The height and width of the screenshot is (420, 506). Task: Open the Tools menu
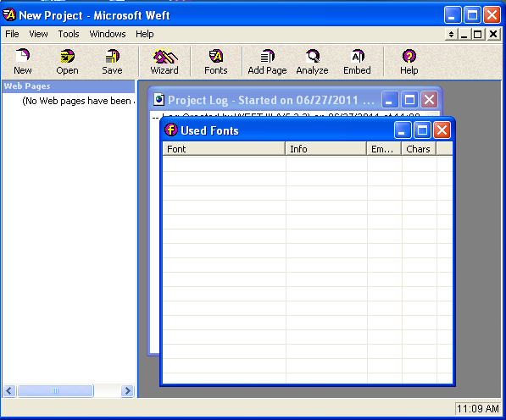69,34
